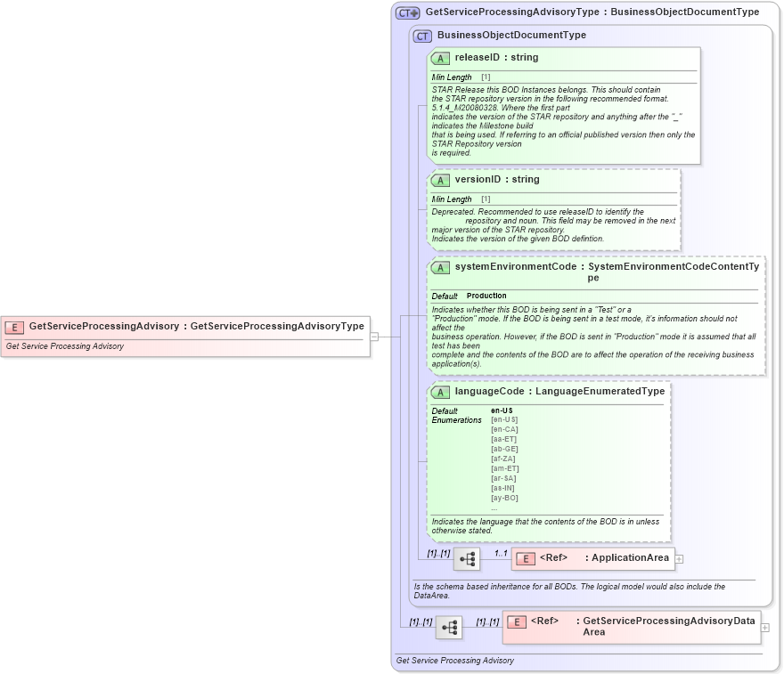This screenshot has height=674, width=784.
Task: Click 'Is the schema based inheritance' annotation
Action: tap(569, 591)
